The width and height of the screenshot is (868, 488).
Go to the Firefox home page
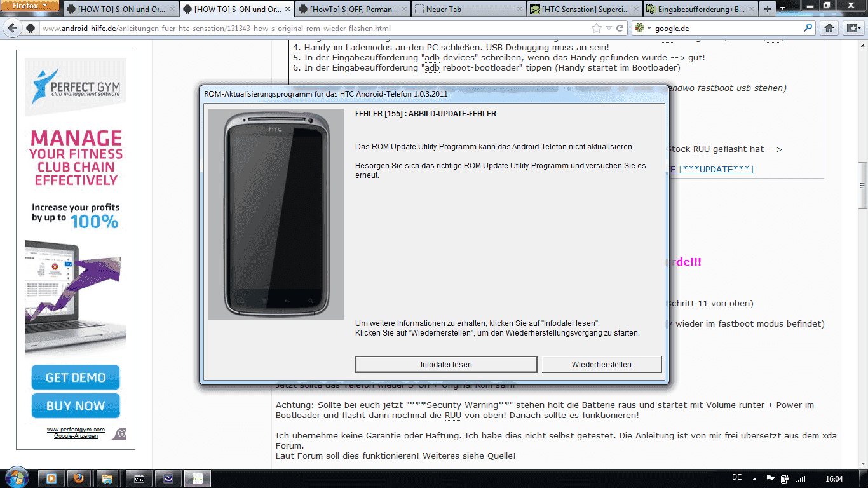[829, 28]
